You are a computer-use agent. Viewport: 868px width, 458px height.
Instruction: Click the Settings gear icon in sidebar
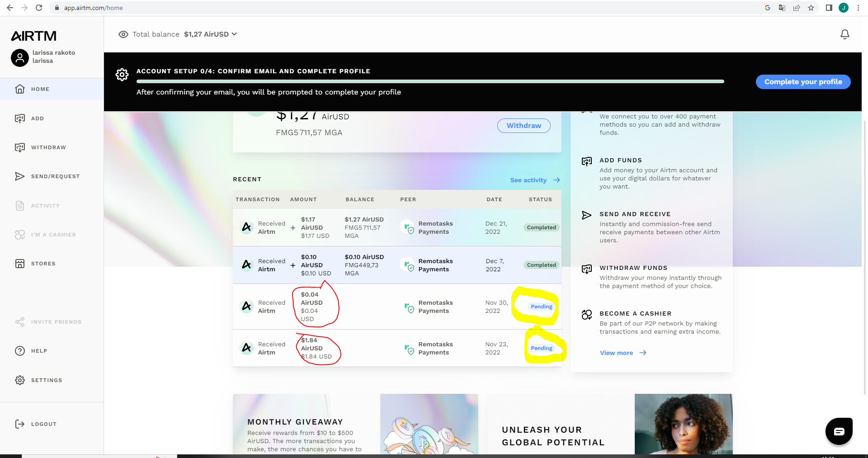[20, 380]
